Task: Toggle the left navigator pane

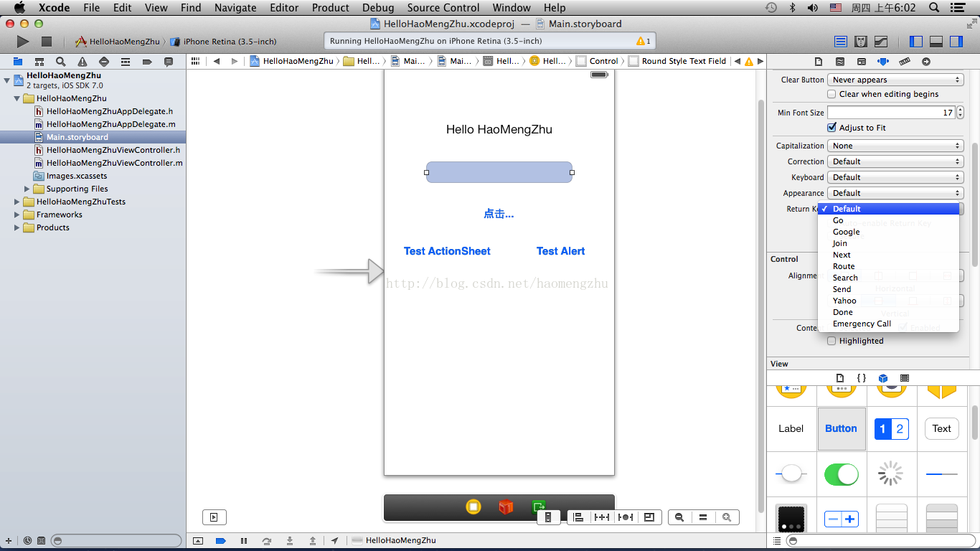Action: tap(916, 42)
